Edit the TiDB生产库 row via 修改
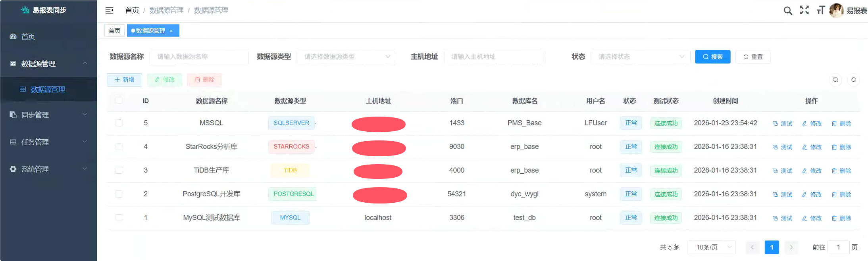The width and height of the screenshot is (868, 261). (812, 171)
